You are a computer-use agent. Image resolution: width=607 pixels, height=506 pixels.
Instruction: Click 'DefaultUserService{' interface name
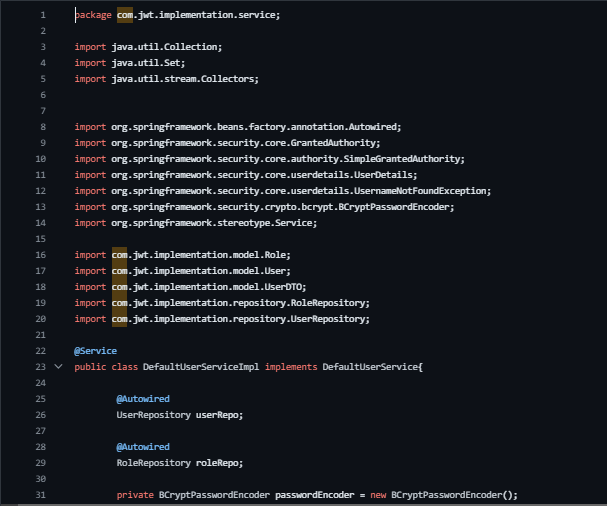pyautogui.click(x=372, y=367)
